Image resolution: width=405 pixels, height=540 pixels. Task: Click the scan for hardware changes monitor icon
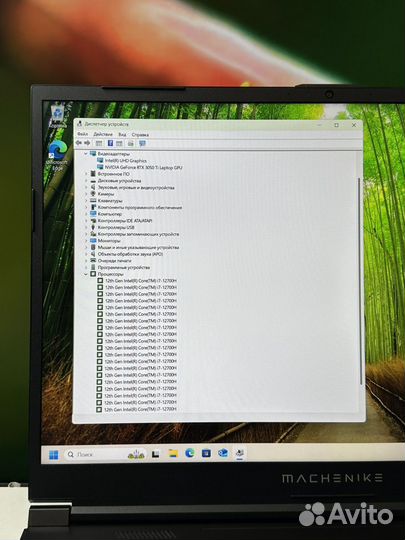(x=142, y=143)
